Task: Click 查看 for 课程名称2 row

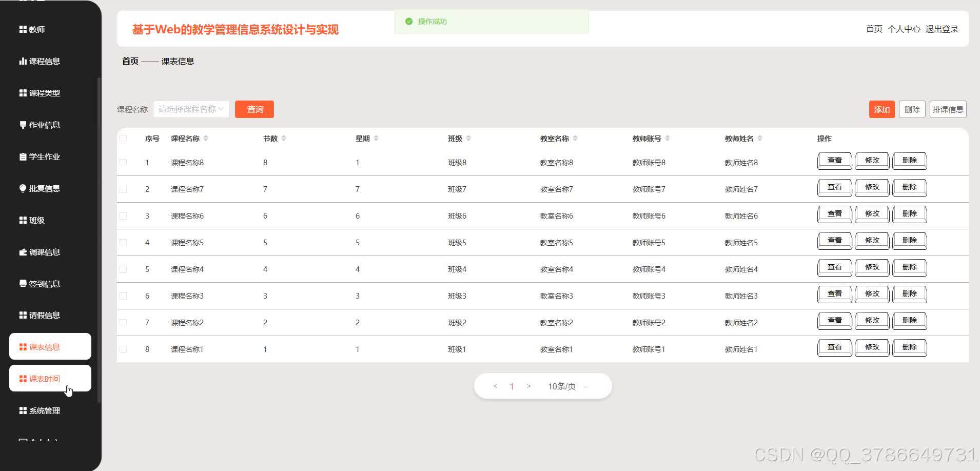Action: tap(834, 321)
